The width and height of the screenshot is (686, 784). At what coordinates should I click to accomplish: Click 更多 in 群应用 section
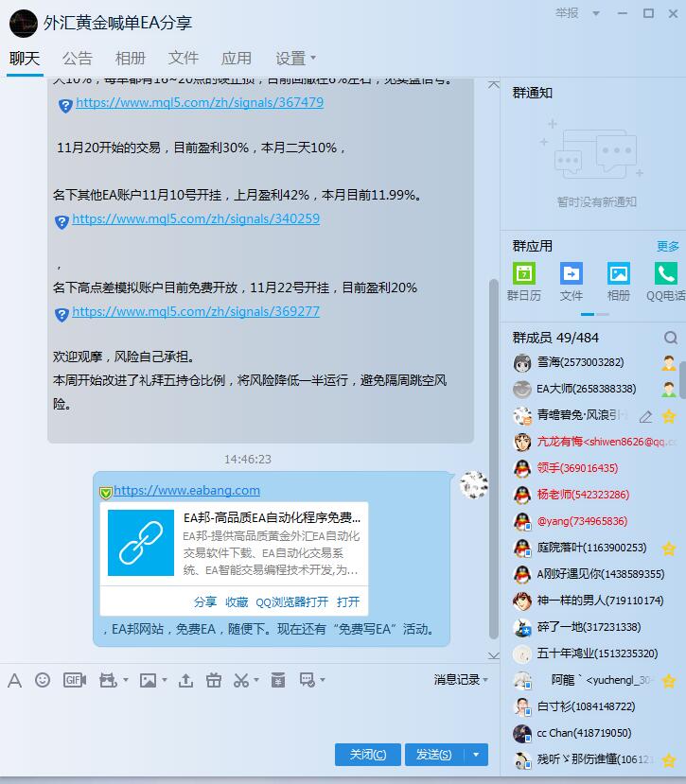tap(668, 246)
